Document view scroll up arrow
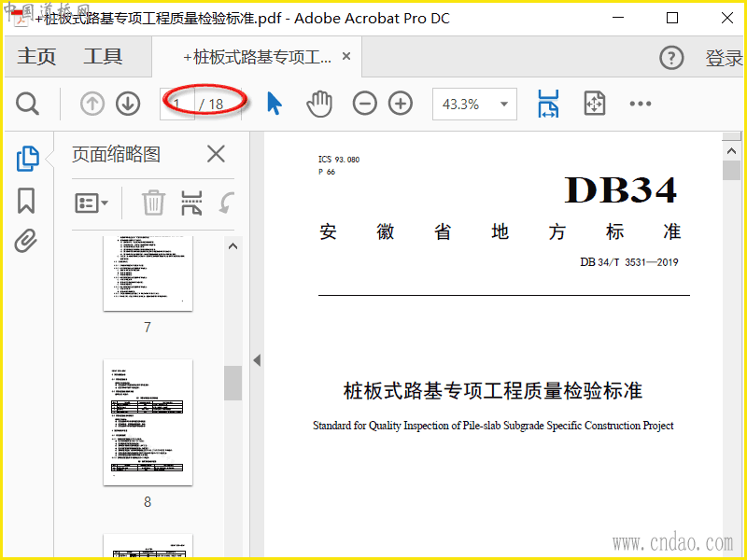 coord(732,151)
